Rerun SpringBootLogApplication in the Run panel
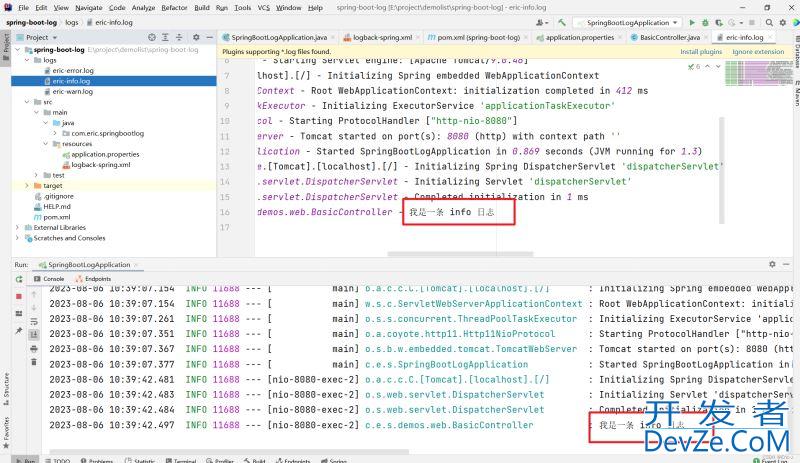Screen dimensions: 800x463 pyautogui.click(x=19, y=279)
